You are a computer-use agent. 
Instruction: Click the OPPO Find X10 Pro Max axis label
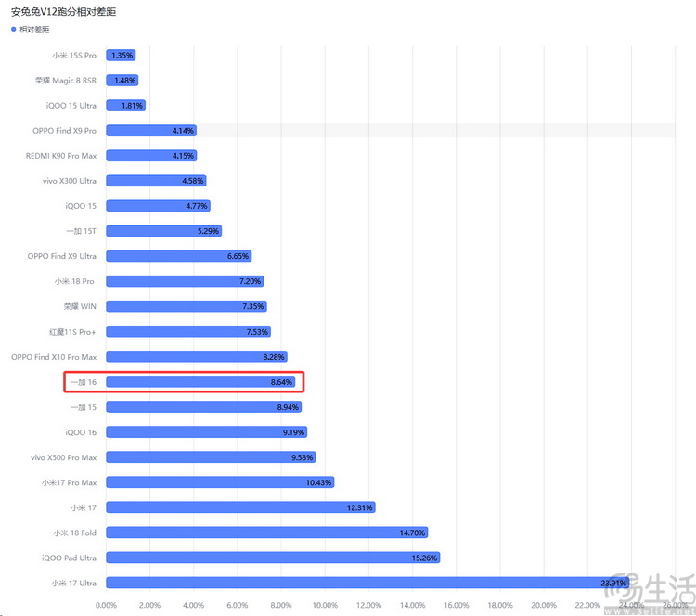pyautogui.click(x=54, y=357)
